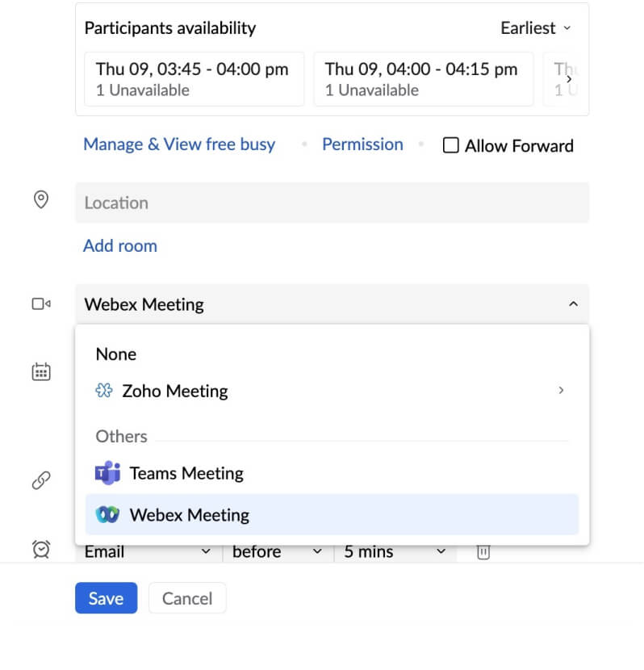This screenshot has width=644, height=670.
Task: Open the 5 mins duration dropdown
Action: click(x=395, y=551)
